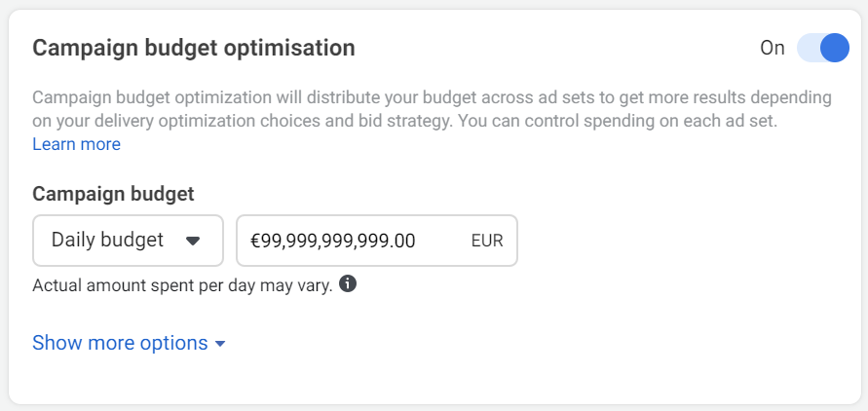Click the €99,999,999,999.00 value text
868x411 pixels.
point(333,242)
